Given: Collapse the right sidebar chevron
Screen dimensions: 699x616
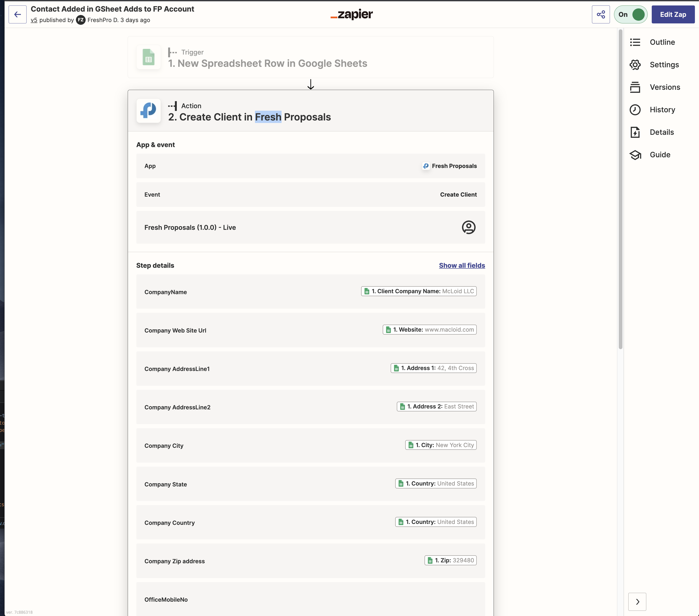Looking at the screenshot, I should click(x=637, y=602).
